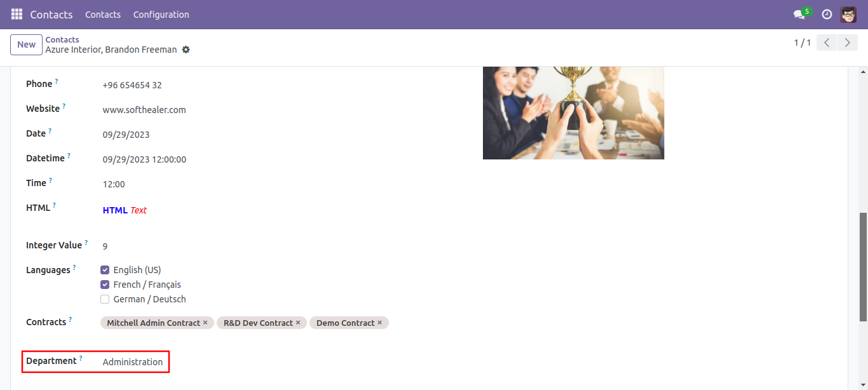Viewport: 868px width, 390px height.
Task: Remove the Demo Contract tag
Action: click(x=380, y=323)
